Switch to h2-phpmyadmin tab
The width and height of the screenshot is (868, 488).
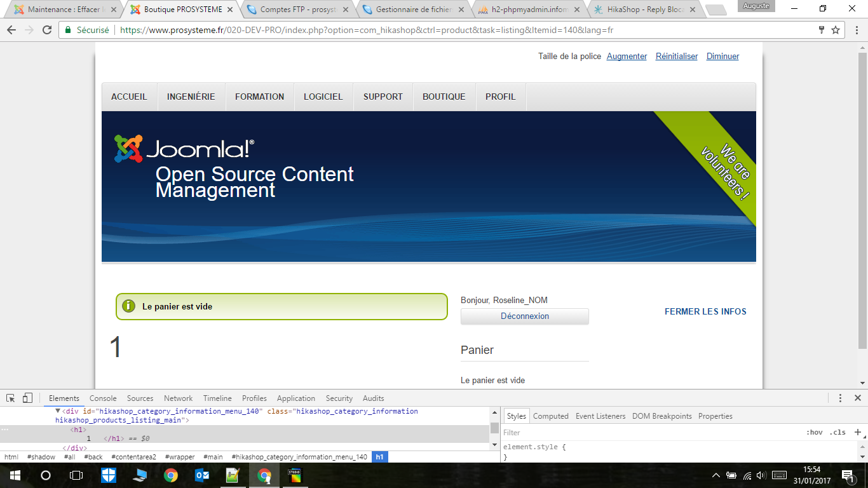coord(529,10)
